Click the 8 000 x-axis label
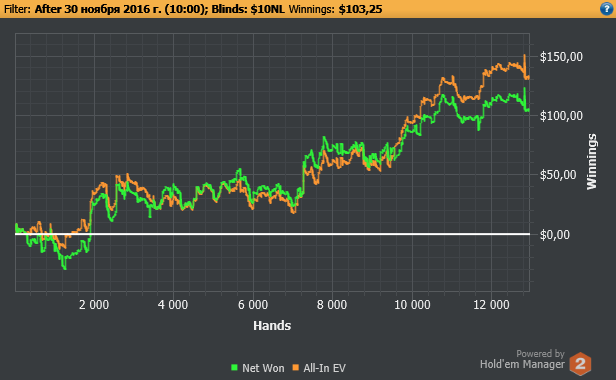Image resolution: width=616 pixels, height=380 pixels. point(332,305)
